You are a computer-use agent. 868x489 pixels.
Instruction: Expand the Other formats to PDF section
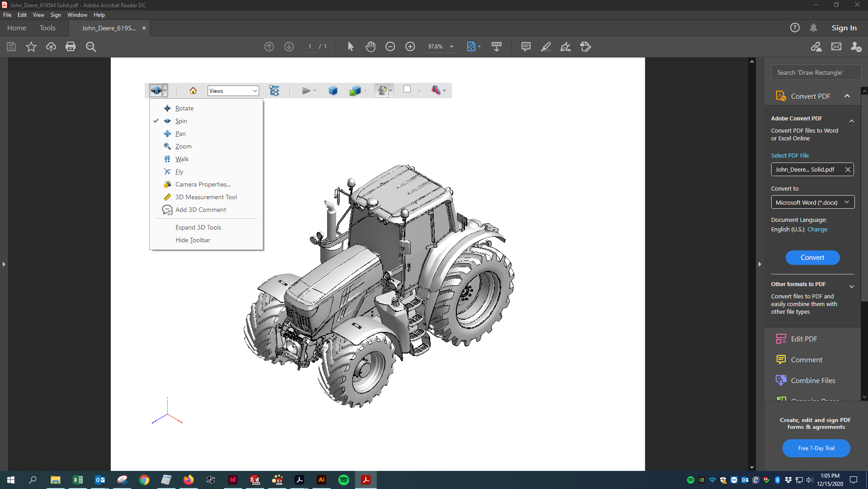(851, 286)
